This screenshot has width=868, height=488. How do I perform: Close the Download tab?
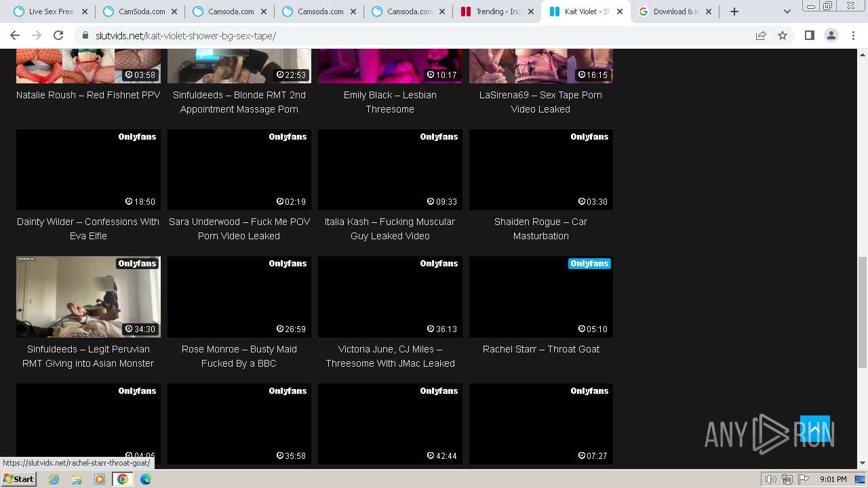click(x=709, y=12)
